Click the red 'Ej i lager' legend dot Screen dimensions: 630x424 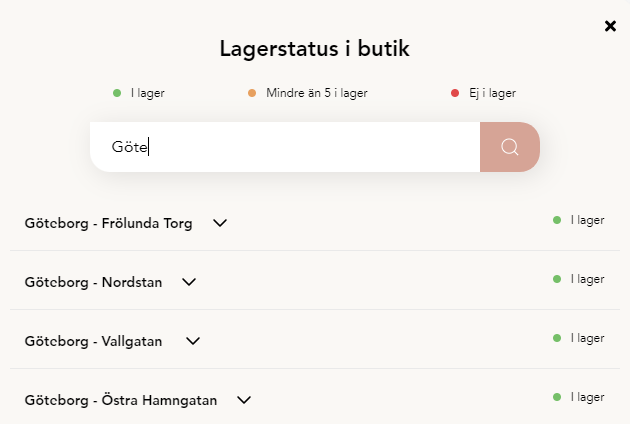pos(455,93)
